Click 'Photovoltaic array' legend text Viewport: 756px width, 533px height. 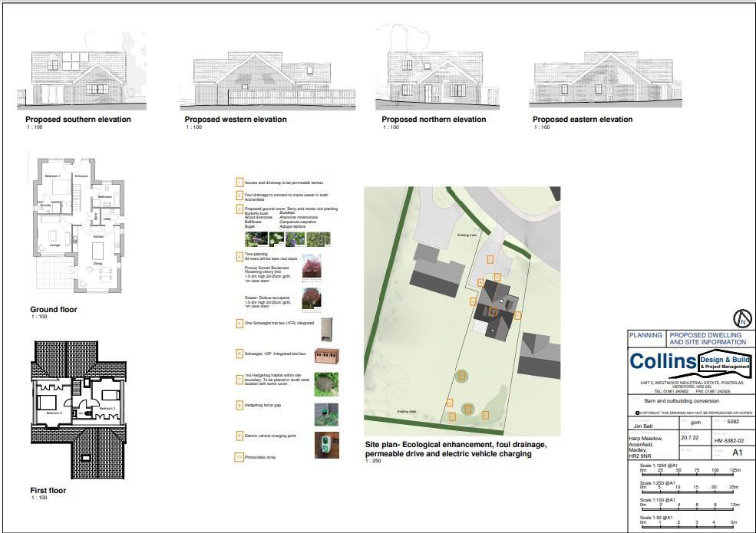[260, 457]
